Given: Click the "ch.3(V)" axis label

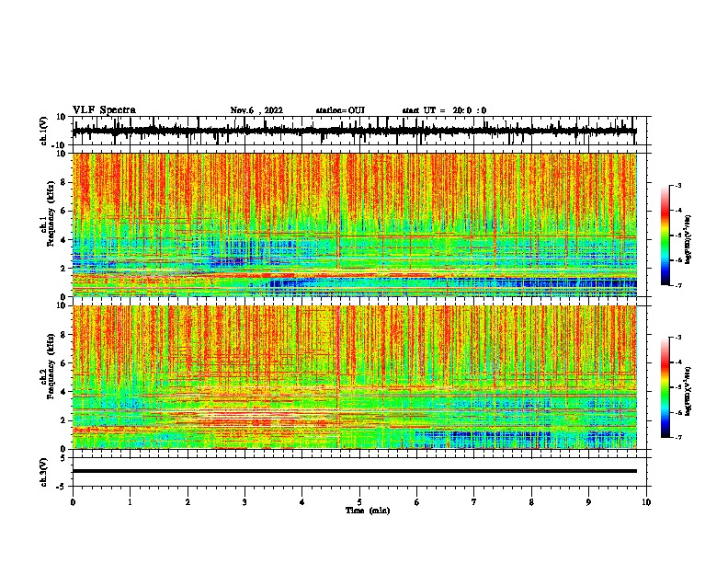Looking at the screenshot, I should tap(44, 473).
